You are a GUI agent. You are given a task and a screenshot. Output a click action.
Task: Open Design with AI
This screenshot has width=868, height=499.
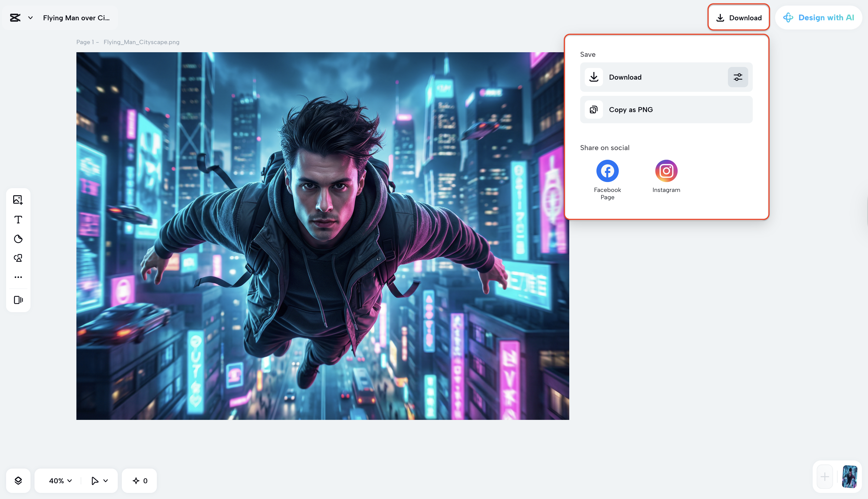tap(818, 18)
